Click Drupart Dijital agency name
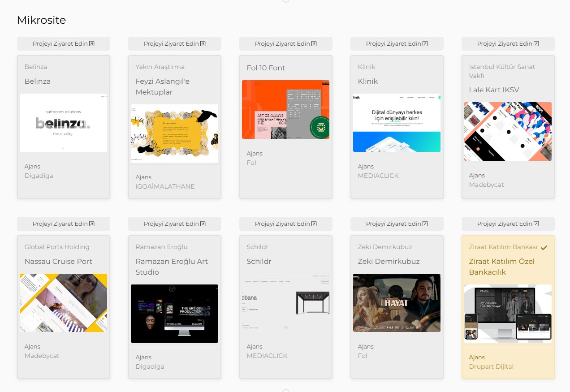This screenshot has height=392, width=570. tap(491, 366)
